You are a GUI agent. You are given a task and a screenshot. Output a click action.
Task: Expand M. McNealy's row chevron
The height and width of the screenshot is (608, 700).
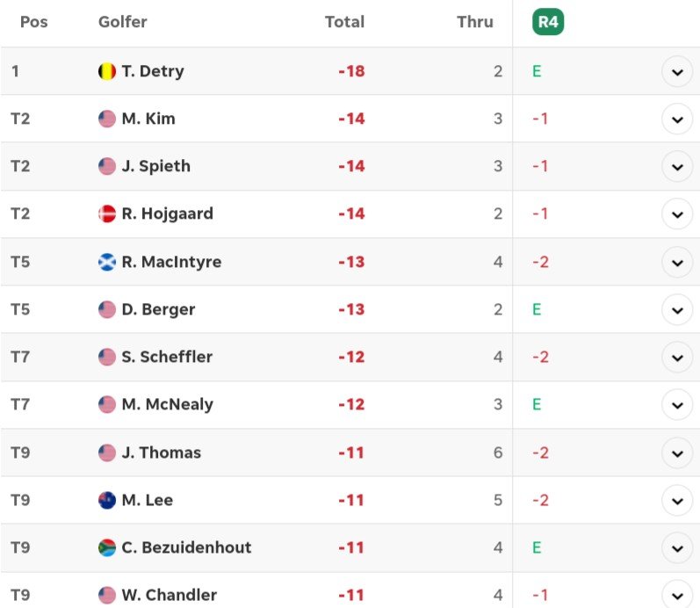pos(677,405)
